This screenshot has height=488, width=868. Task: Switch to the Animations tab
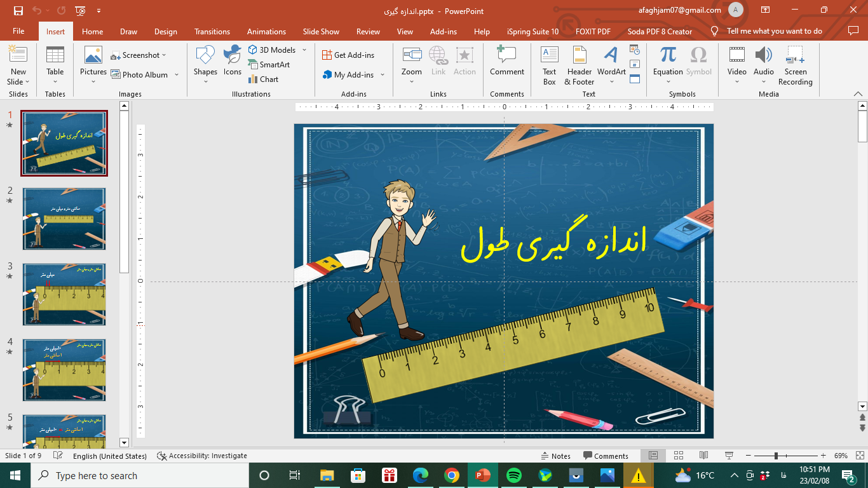pos(266,31)
